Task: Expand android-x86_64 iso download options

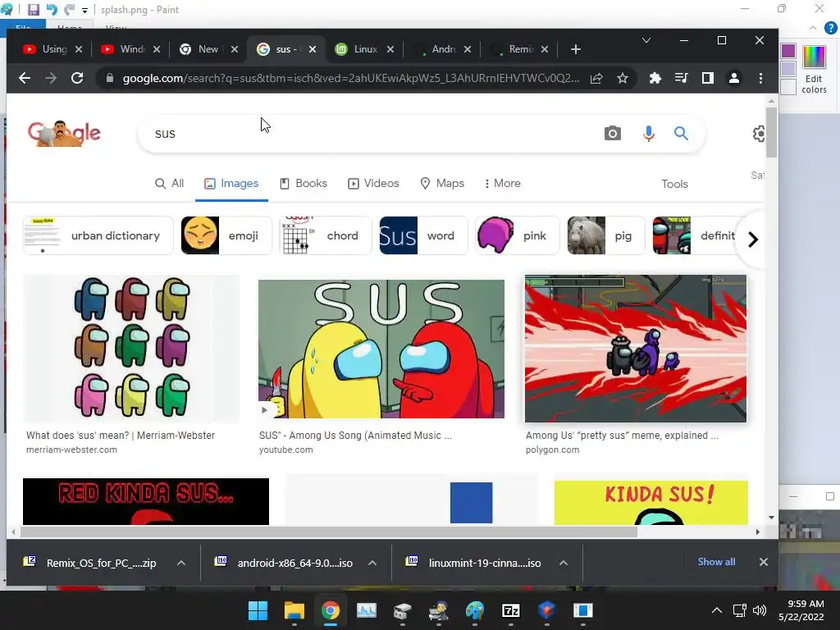Action: click(372, 563)
